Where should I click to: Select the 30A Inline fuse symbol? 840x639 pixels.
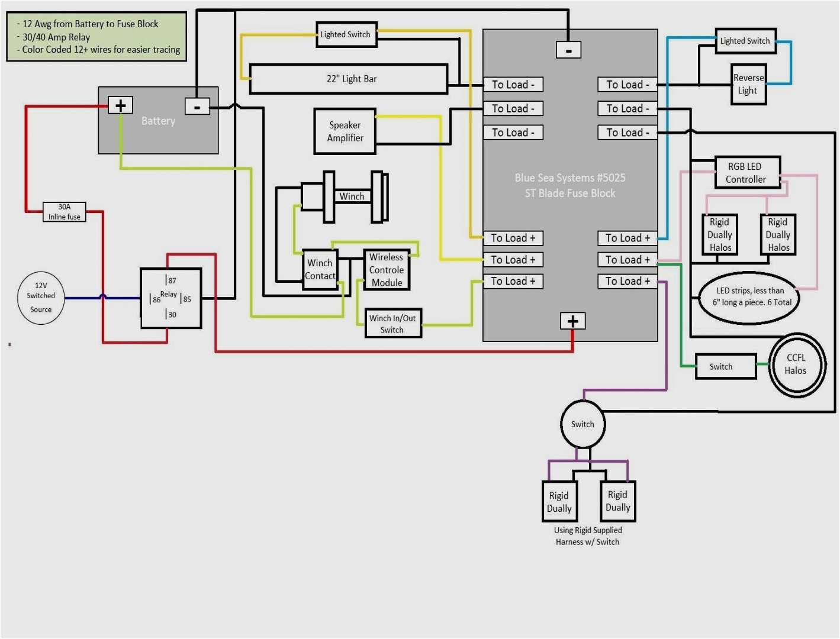click(x=63, y=211)
